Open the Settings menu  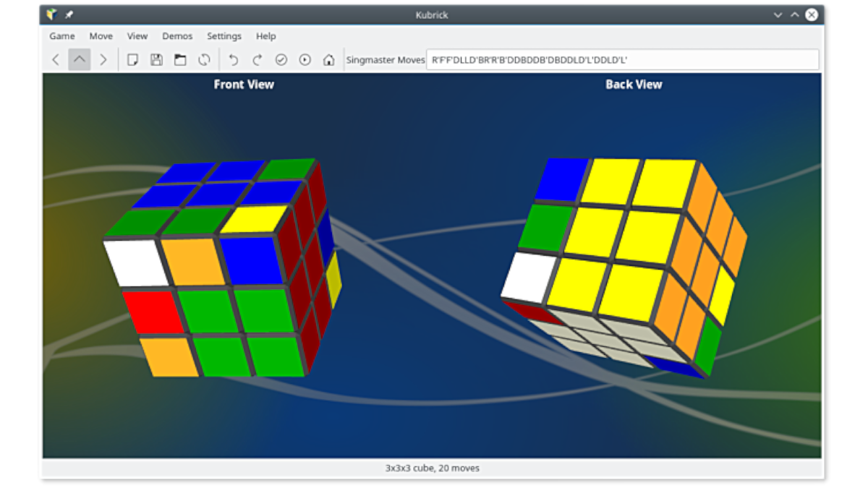tap(224, 35)
